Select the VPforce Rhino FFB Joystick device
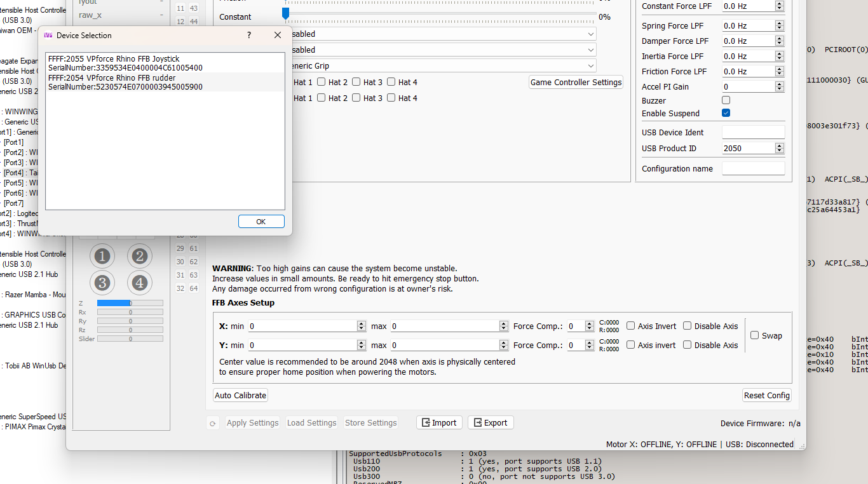 click(165, 63)
